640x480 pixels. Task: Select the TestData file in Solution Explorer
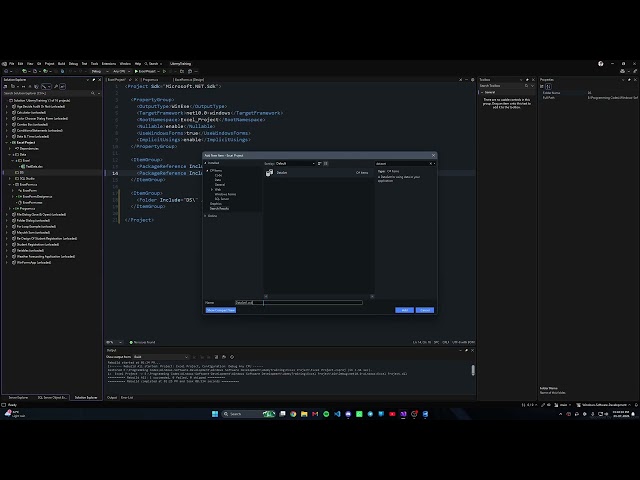[x=34, y=167]
